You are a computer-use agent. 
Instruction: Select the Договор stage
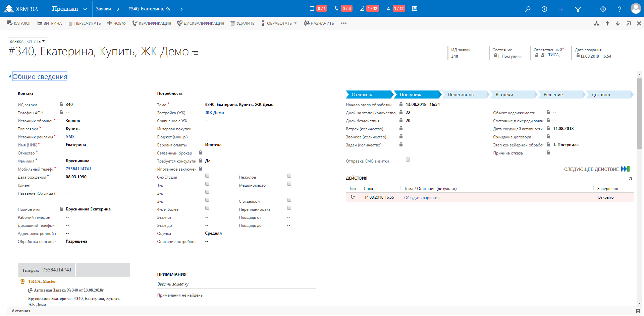pos(609,94)
